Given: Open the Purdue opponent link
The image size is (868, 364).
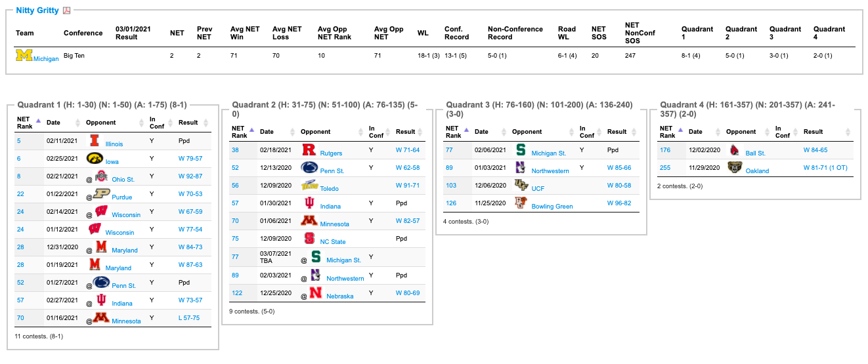Looking at the screenshot, I should click(x=121, y=197).
